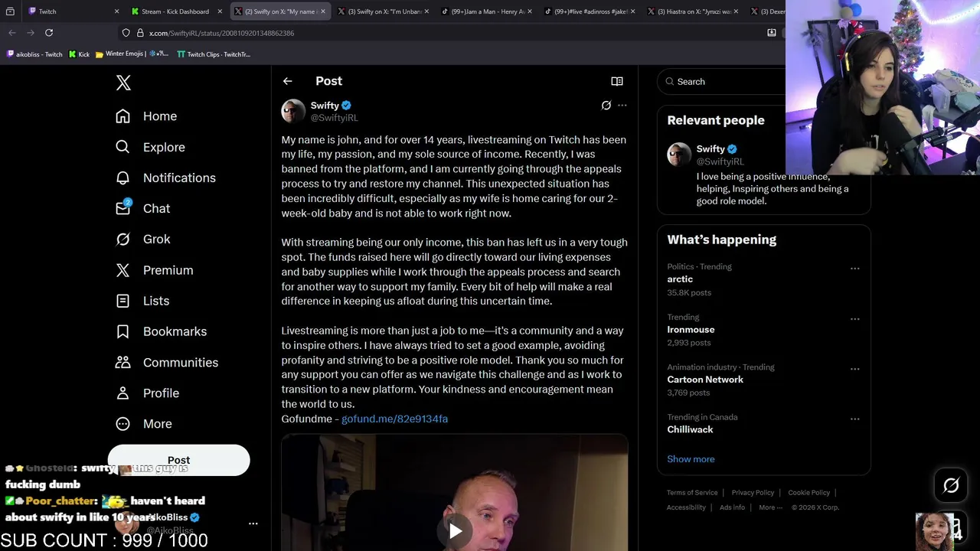Viewport: 980px width, 551px height.
Task: Switch to Stream - Kick Dashboard tab
Action: [175, 11]
